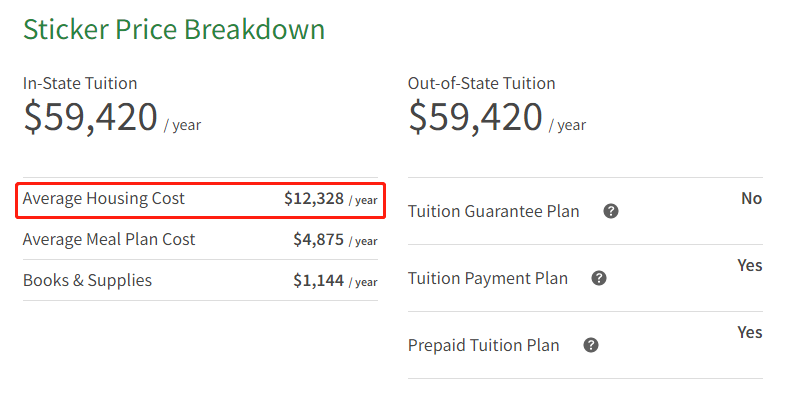This screenshot has width=785, height=399.
Task: Click the Out-of-State $59,420 tuition amount
Action: click(x=476, y=117)
